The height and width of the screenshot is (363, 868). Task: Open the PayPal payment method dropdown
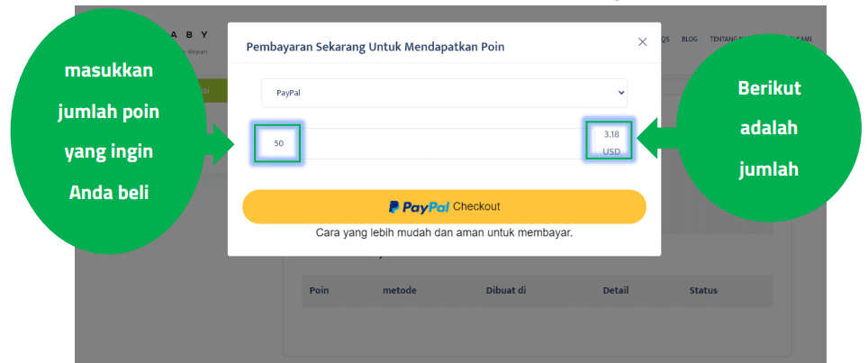[x=444, y=93]
